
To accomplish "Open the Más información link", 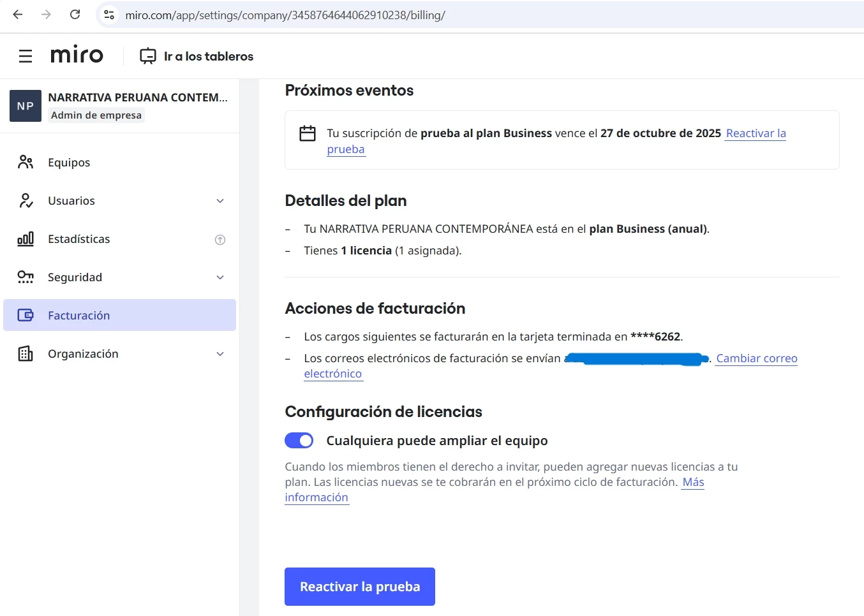I will click(x=693, y=482).
